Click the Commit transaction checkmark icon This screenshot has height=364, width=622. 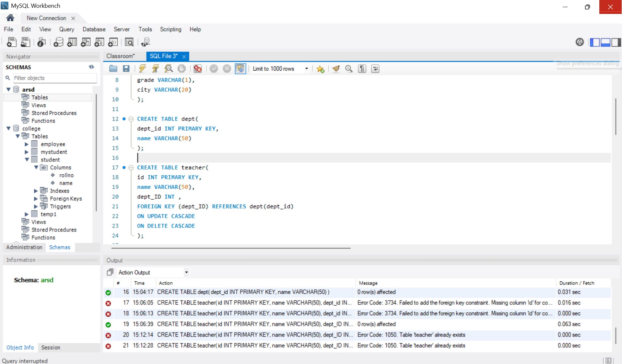pyautogui.click(x=214, y=68)
